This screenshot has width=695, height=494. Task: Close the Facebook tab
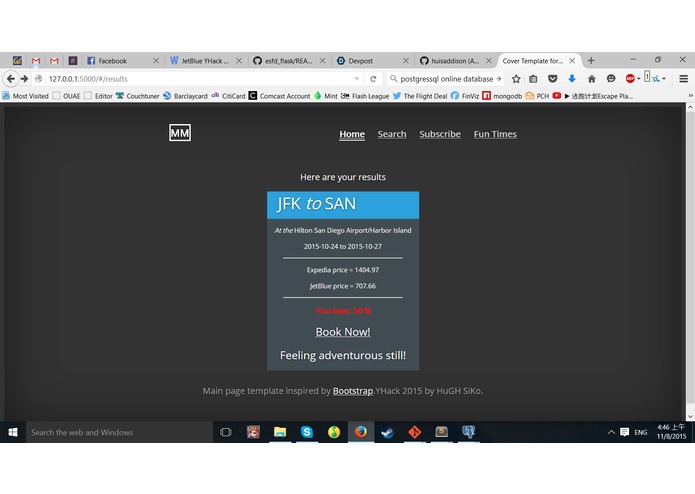click(156, 61)
